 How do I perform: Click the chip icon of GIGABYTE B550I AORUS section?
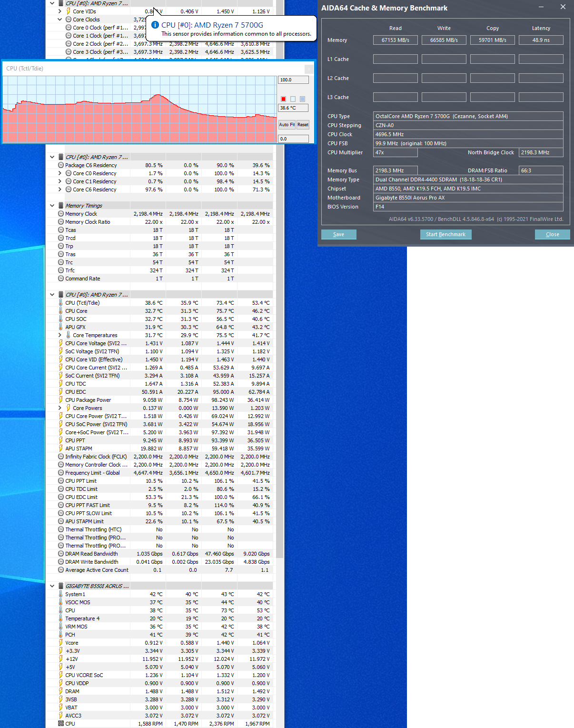tap(61, 586)
